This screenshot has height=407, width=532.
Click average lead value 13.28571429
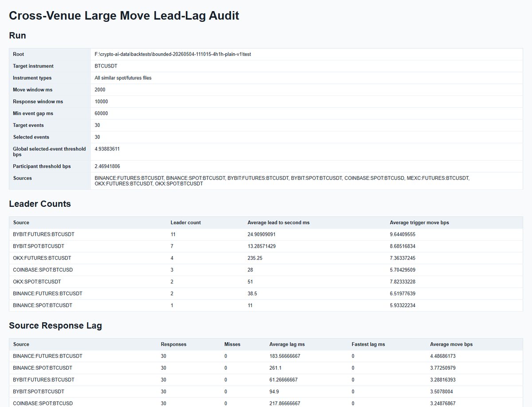click(x=261, y=246)
